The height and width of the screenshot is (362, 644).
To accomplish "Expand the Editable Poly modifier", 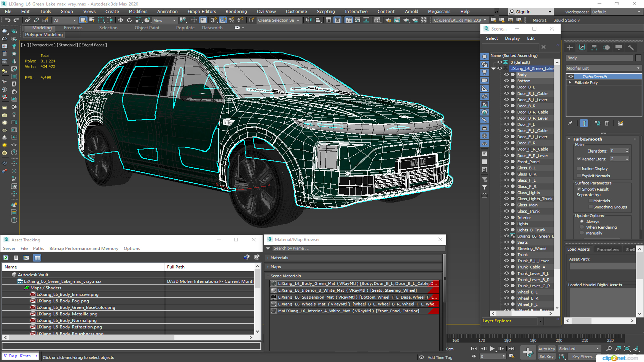I will pos(570,83).
